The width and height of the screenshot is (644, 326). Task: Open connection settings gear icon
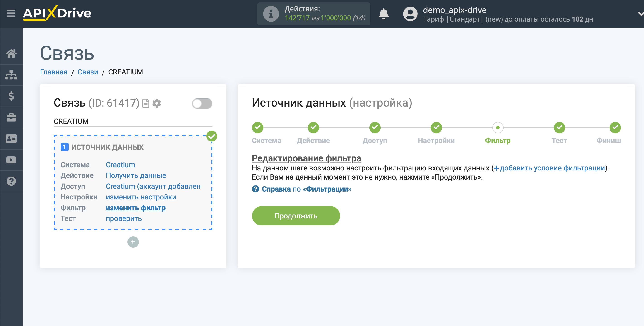[157, 103]
